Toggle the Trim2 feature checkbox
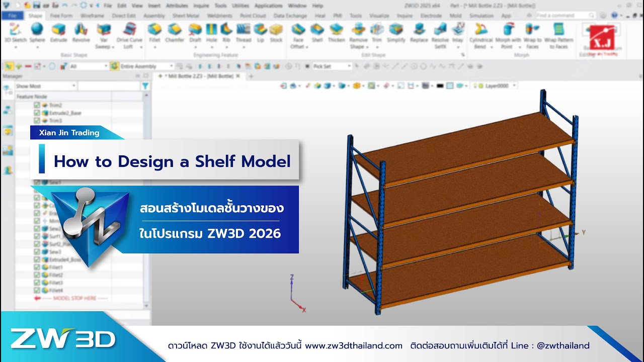Screen dimensions: 644x362 pyautogui.click(x=37, y=105)
